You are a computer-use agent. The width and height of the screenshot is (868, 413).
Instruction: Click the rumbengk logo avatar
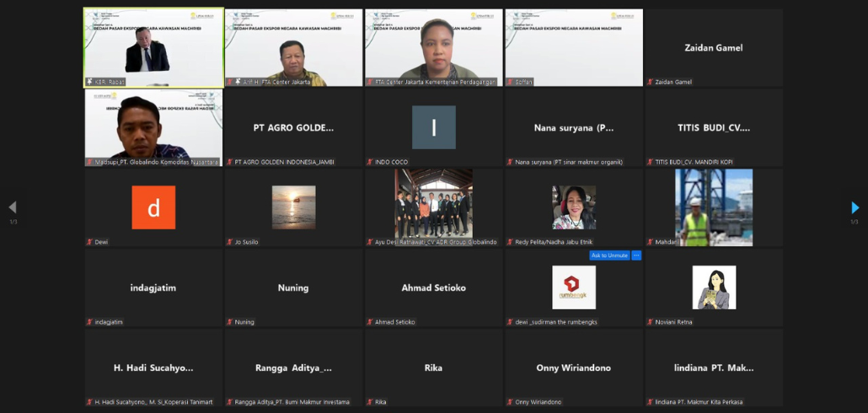574,287
